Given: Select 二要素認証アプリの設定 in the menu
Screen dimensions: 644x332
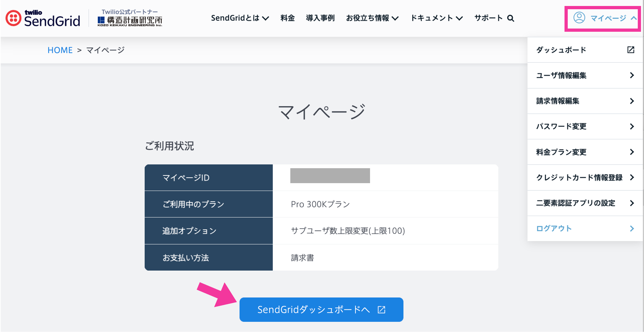Looking at the screenshot, I should (585, 203).
